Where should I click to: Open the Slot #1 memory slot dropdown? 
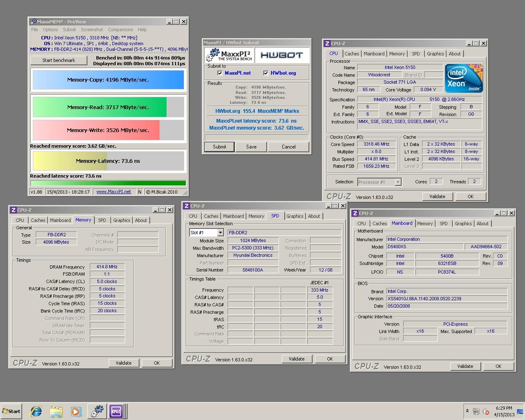click(x=220, y=233)
